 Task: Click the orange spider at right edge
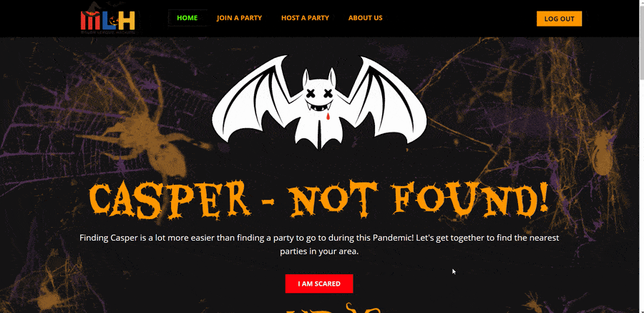coord(602,152)
